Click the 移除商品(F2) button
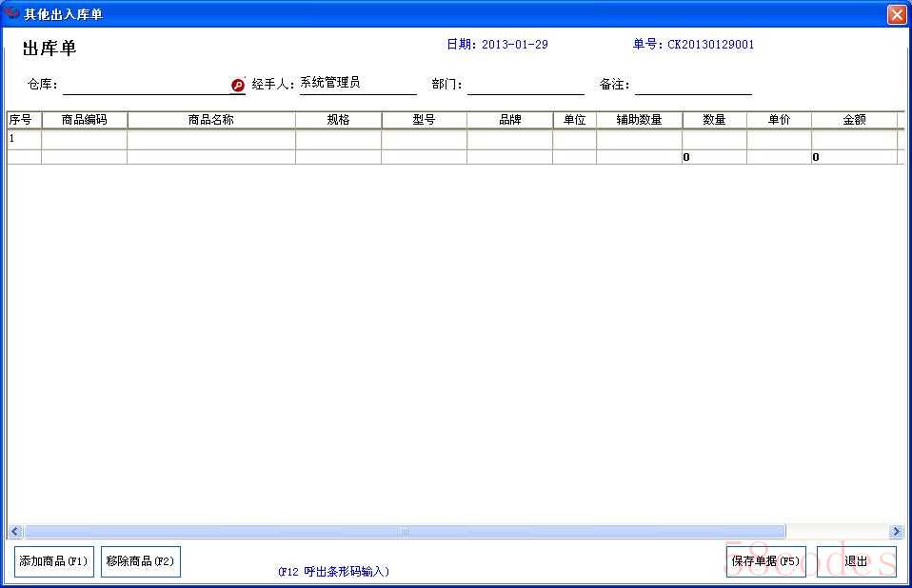 141,561
